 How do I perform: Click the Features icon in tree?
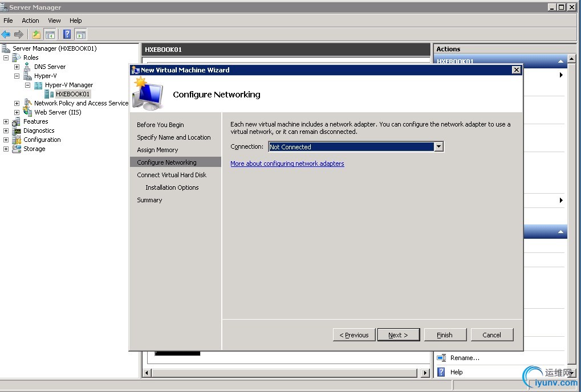point(16,121)
